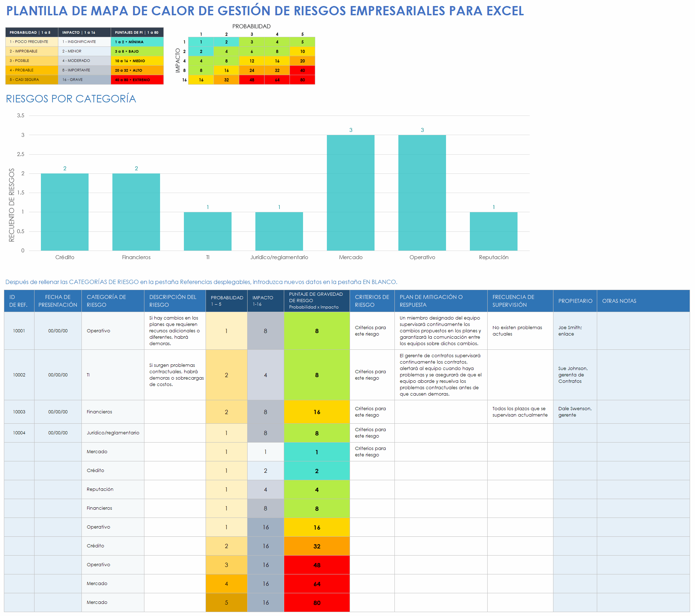Select the 'No existen problemas actuales' cell
This screenshot has height=616, width=695.
point(520,331)
